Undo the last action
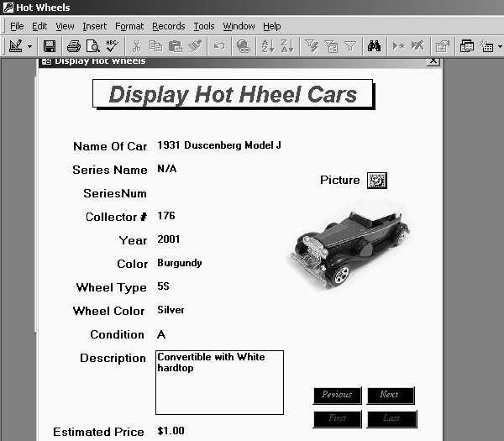The height and width of the screenshot is (441, 504). point(219,46)
